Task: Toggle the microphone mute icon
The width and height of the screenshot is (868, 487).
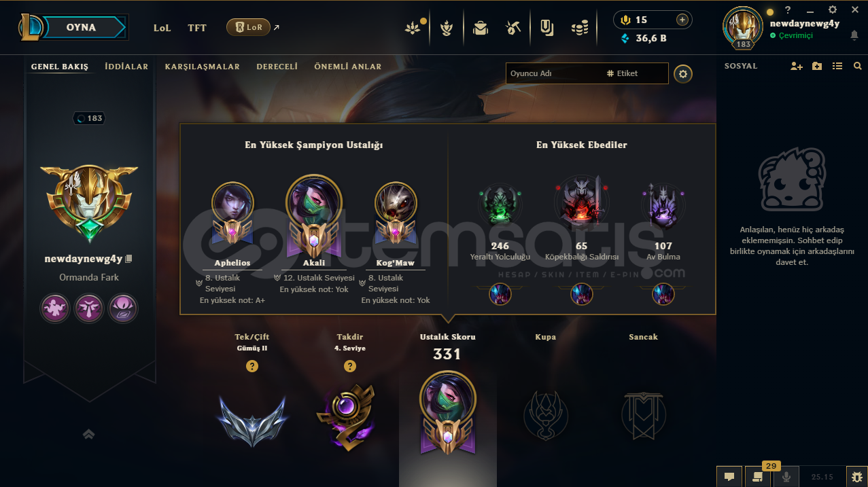Action: point(786,477)
